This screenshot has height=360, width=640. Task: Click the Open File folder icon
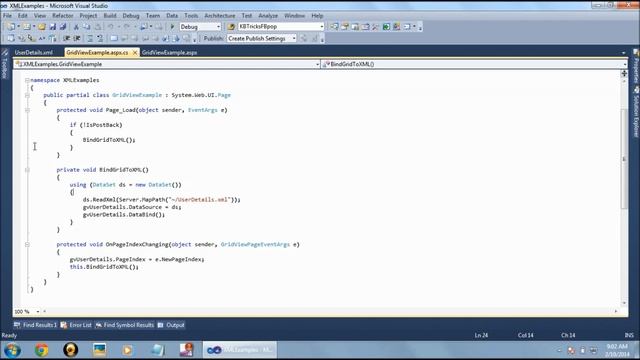[x=42, y=27]
